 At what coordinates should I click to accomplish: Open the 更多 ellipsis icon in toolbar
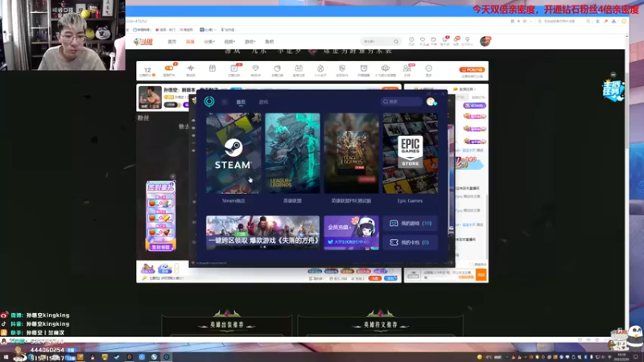(429, 68)
